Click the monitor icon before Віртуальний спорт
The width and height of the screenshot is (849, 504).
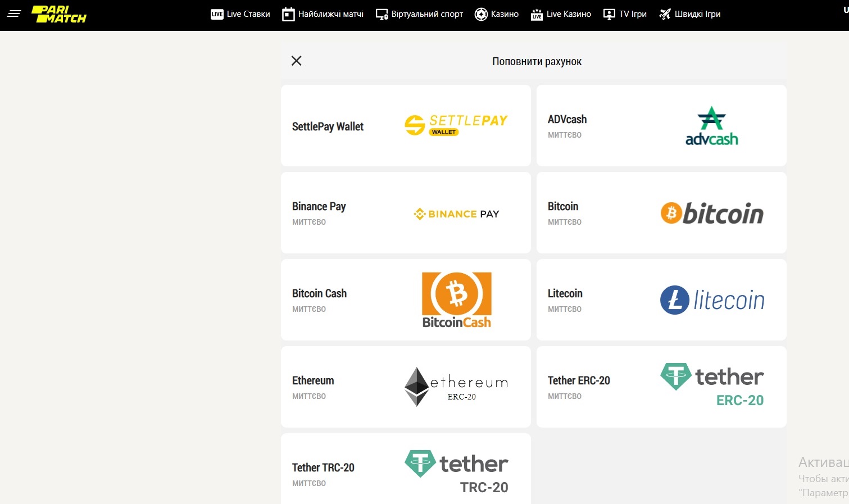(382, 14)
